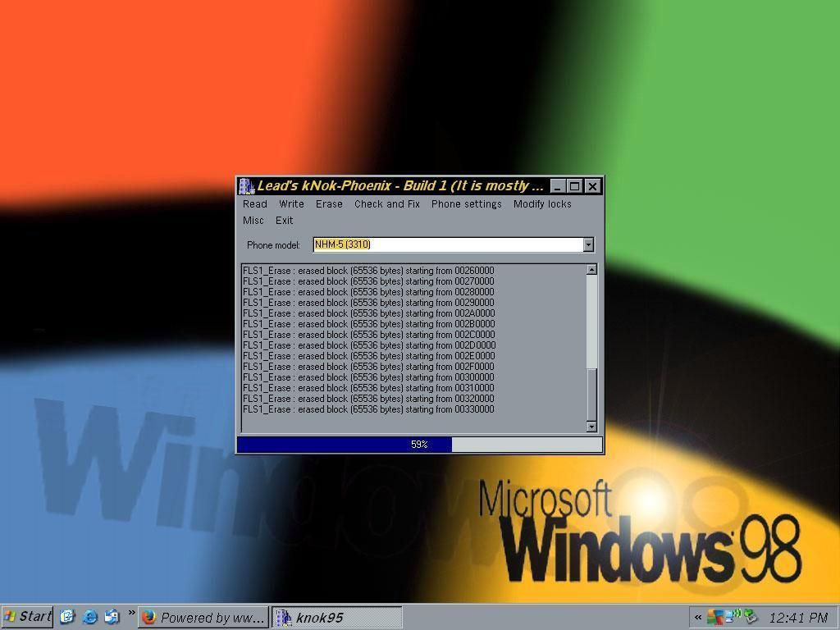This screenshot has height=630, width=840.
Task: Click the 59% progress bar
Action: (x=419, y=445)
